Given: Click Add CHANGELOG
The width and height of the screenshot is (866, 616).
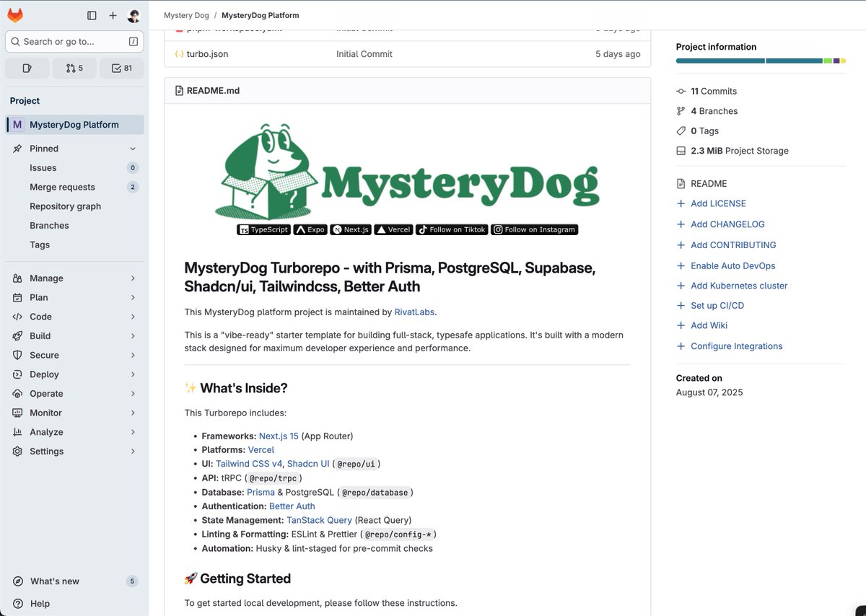Looking at the screenshot, I should coord(727,224).
